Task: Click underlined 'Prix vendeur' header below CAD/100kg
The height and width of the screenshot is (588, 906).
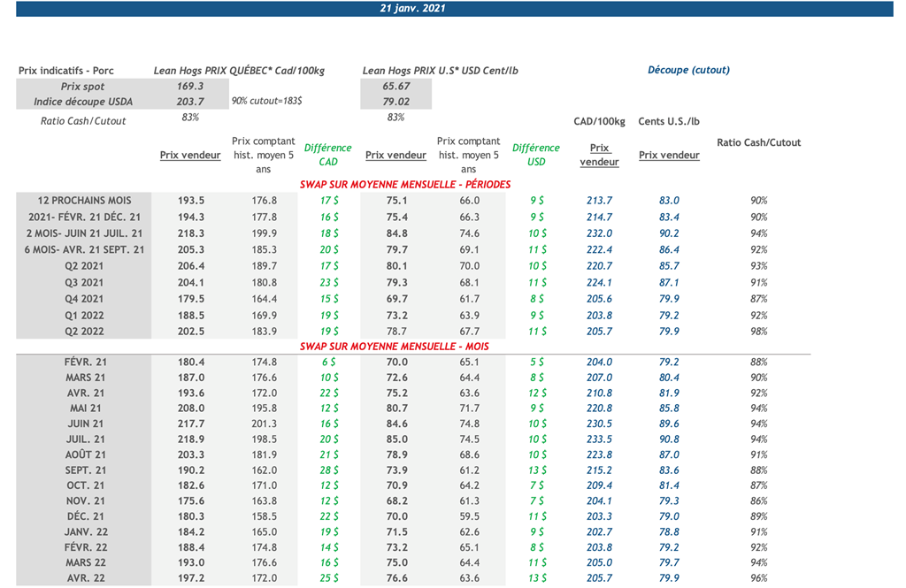Action: [x=599, y=155]
